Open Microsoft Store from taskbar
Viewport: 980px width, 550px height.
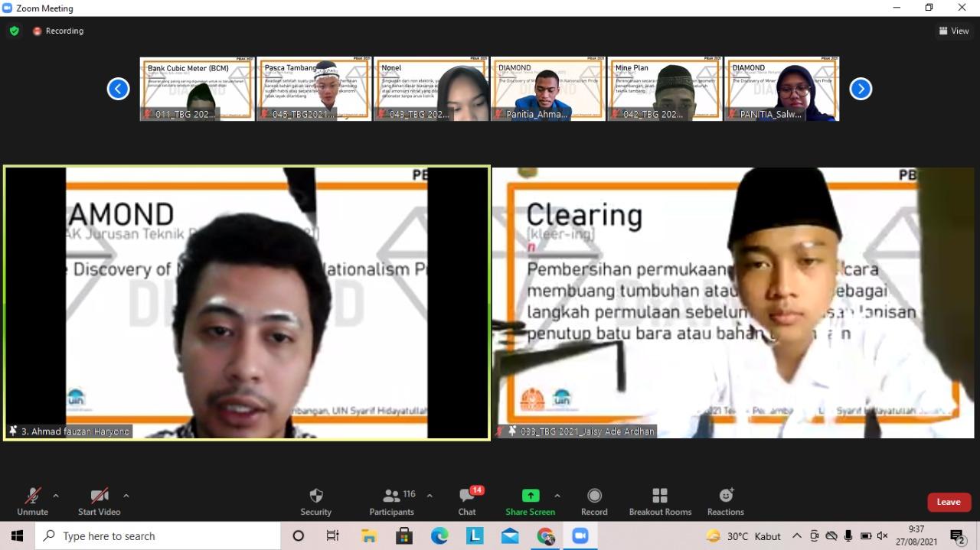404,536
